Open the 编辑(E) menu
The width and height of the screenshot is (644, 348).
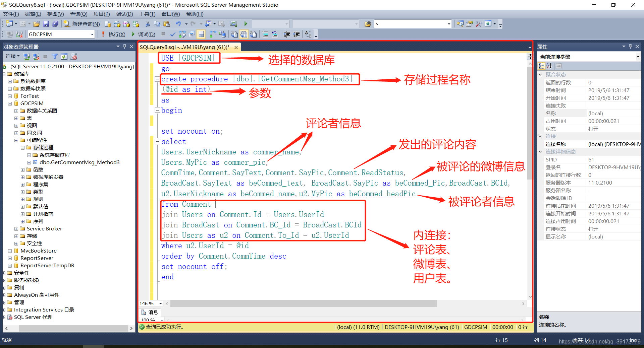[x=33, y=14]
